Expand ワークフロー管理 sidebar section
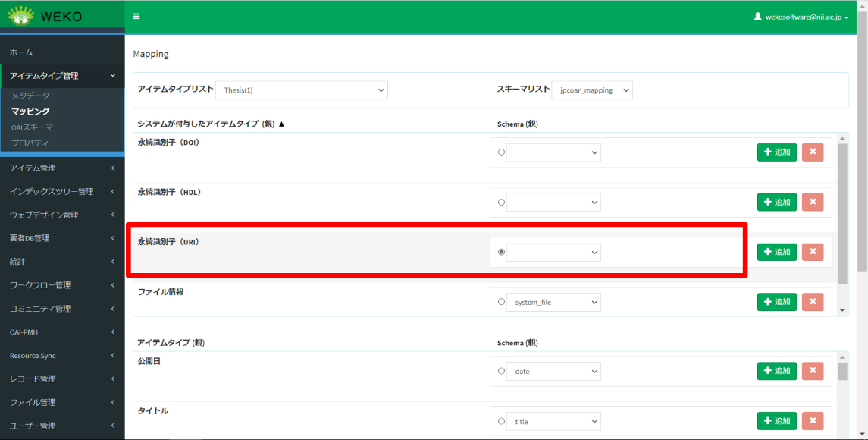Screen dimensions: 868x440 point(62,285)
